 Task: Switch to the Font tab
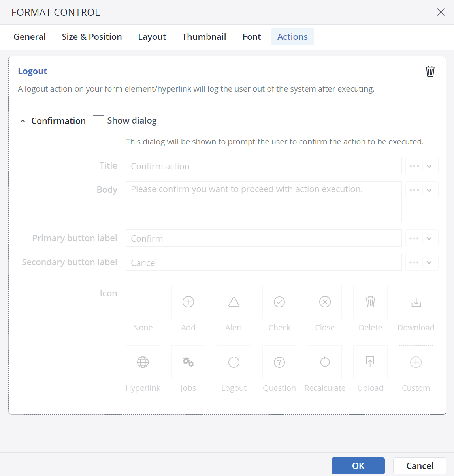[251, 37]
